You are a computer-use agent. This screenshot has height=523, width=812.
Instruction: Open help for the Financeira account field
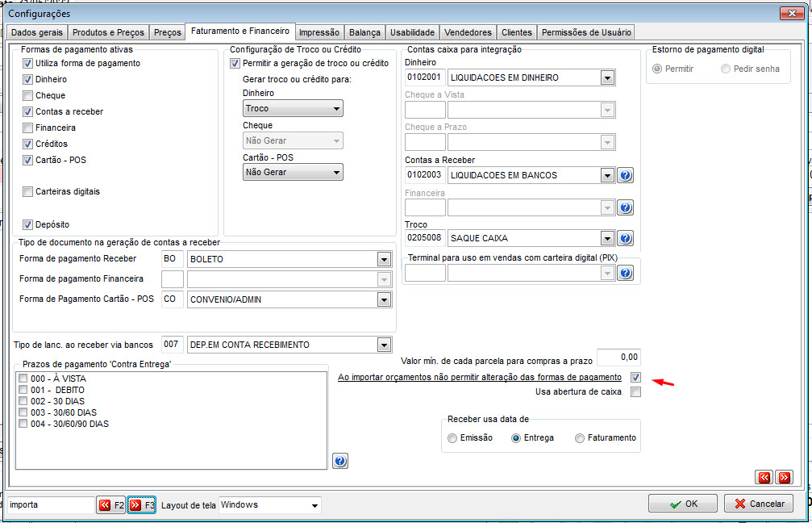625,208
